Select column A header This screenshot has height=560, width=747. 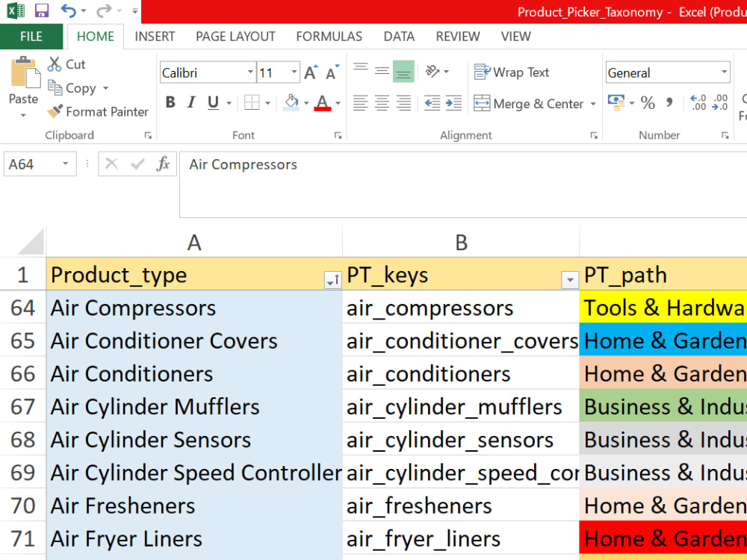pos(194,243)
